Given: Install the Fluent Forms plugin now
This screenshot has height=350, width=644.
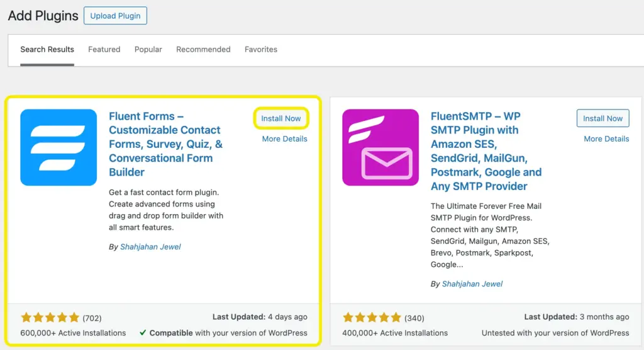Looking at the screenshot, I should click(x=281, y=118).
